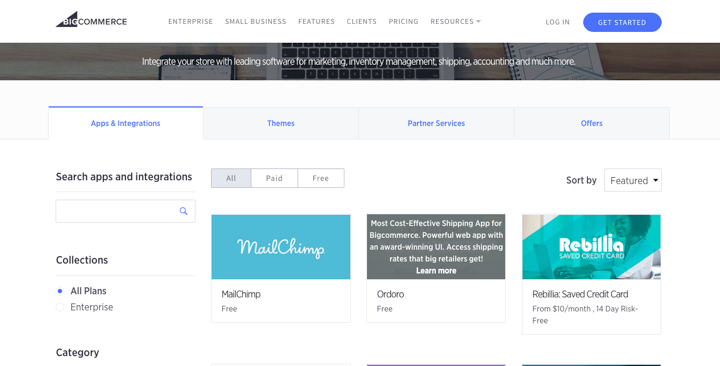720x366 pixels.
Task: Click the Get Started button
Action: coord(622,22)
